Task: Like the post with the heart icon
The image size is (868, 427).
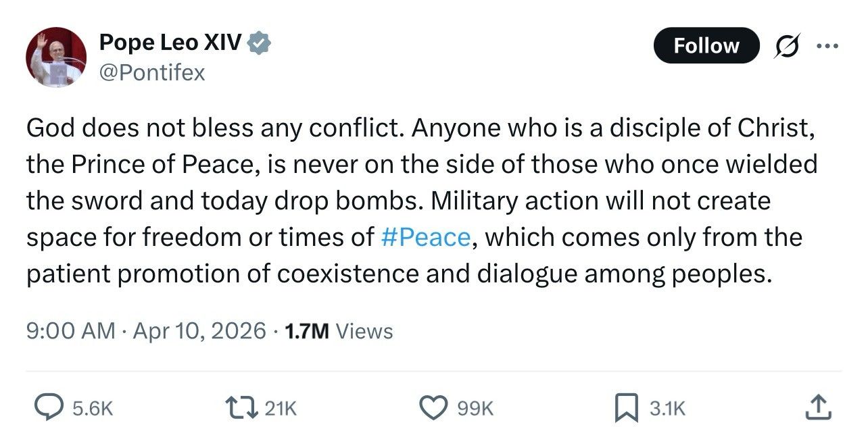Action: pyautogui.click(x=435, y=407)
